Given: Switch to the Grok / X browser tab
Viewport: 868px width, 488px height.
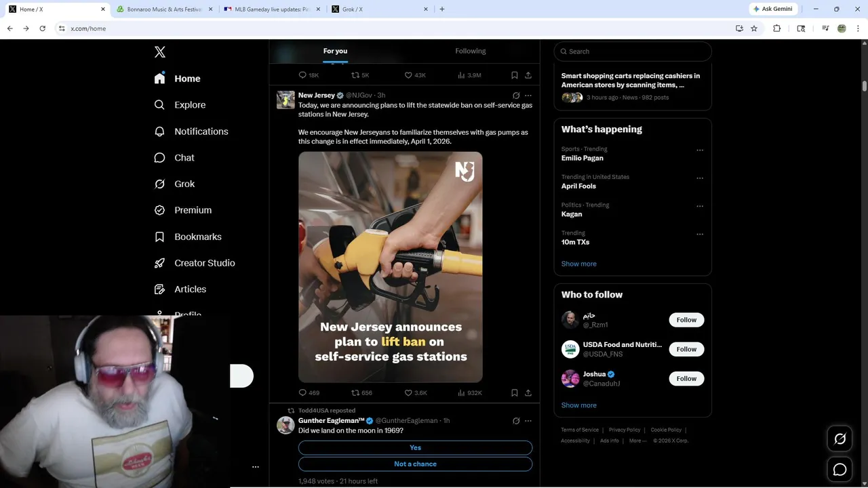Looking at the screenshot, I should coord(380,9).
